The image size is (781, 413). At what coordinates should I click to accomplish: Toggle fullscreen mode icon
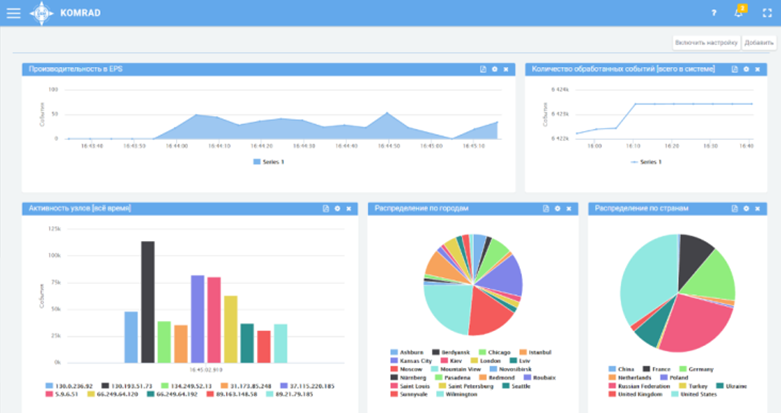[x=767, y=13]
